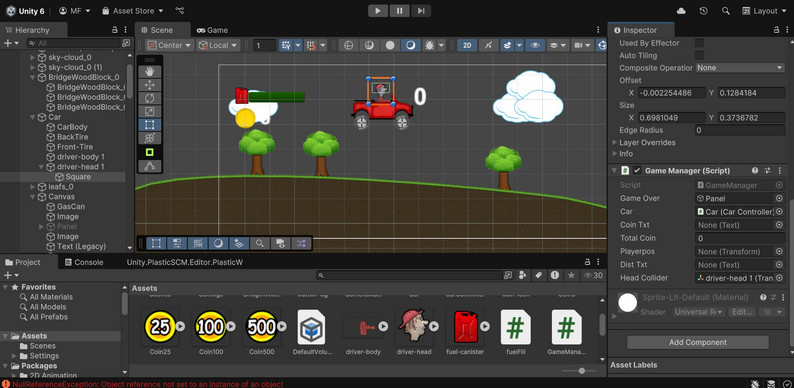This screenshot has height=388, width=794.
Task: Click the Playerpos object picker circle
Action: [x=779, y=251]
